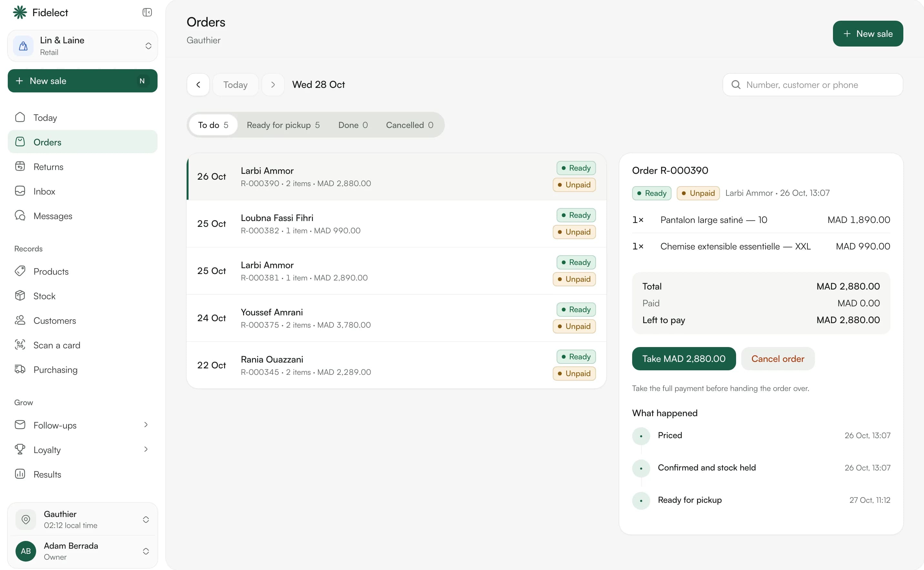Click the Left to pay amount row

(x=761, y=320)
